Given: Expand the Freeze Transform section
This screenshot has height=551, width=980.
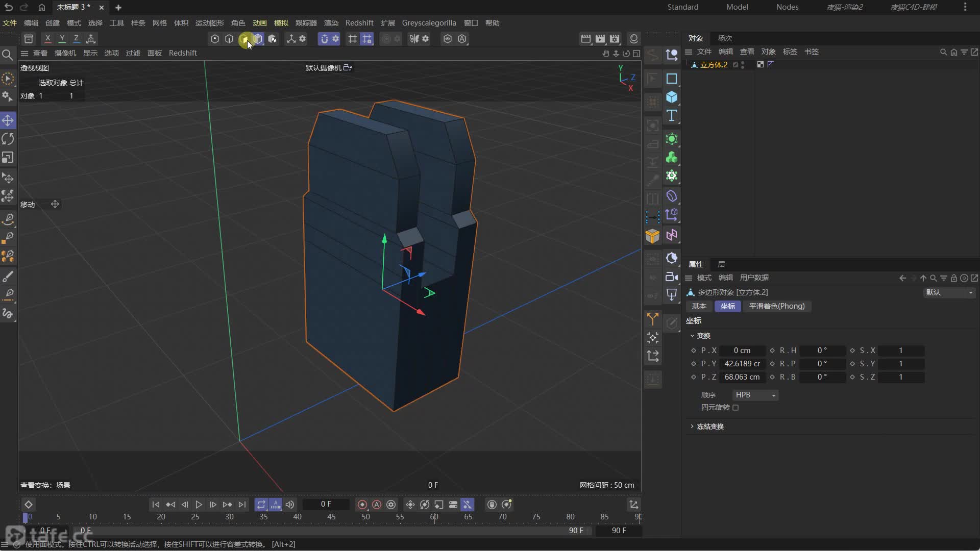Looking at the screenshot, I should click(709, 427).
